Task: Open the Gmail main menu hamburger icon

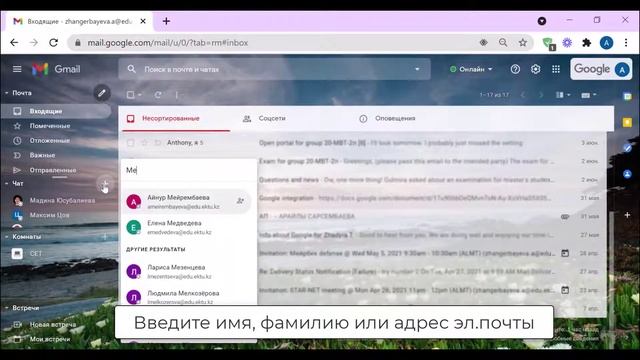Action: pos(17,69)
